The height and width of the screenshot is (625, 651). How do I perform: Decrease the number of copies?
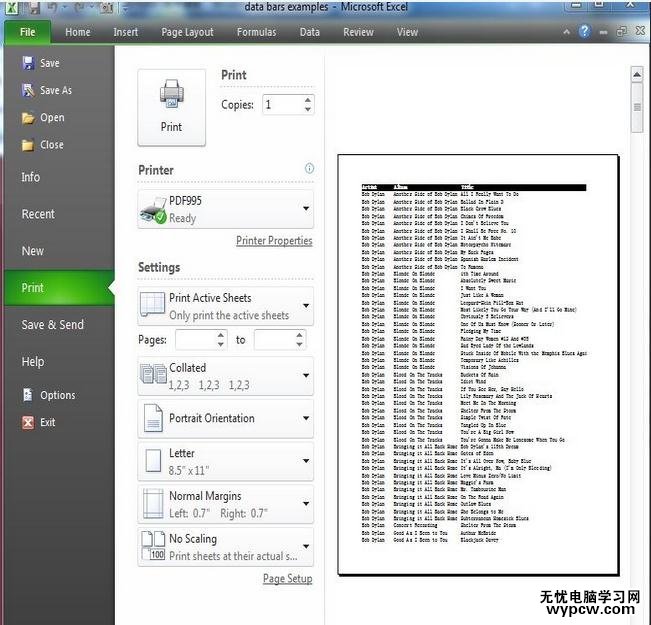pos(308,109)
